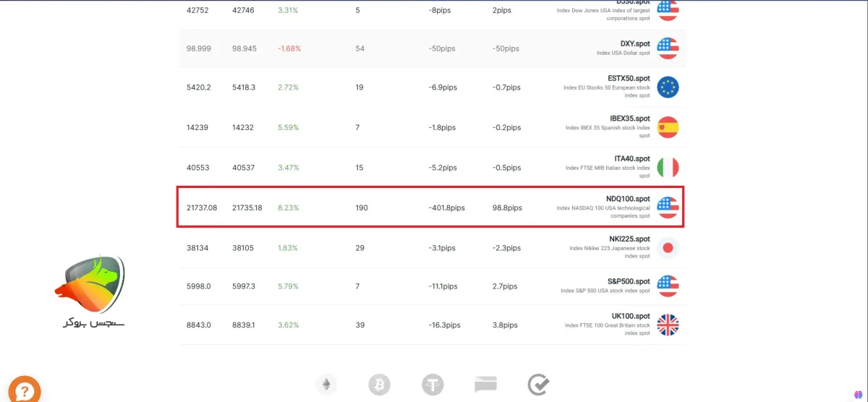
Task: Click the UK flag next to UK100.spot
Action: 668,325
